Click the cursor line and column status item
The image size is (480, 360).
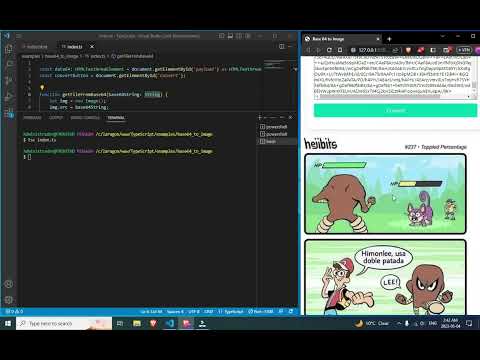[151, 311]
